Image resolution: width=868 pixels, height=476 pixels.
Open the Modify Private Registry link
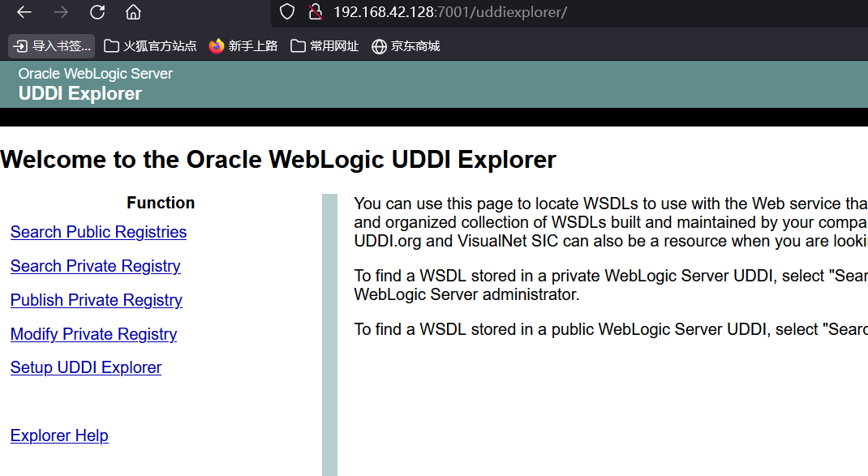(x=93, y=334)
